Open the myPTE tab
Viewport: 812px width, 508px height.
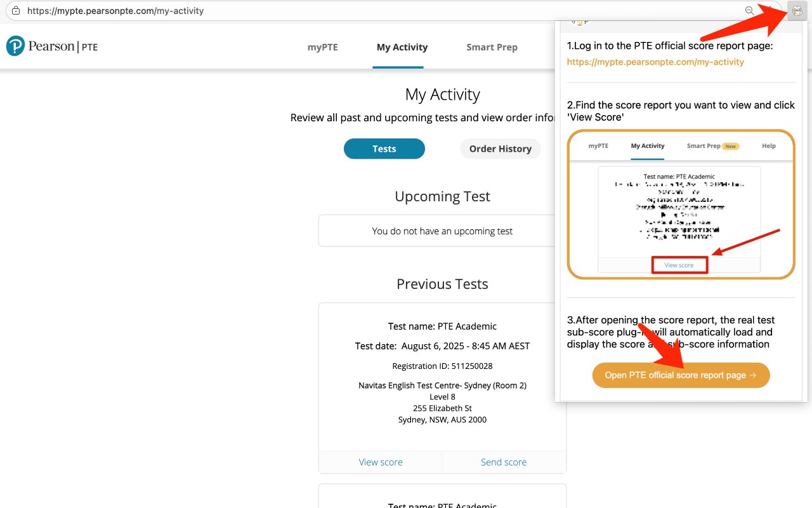click(x=323, y=47)
